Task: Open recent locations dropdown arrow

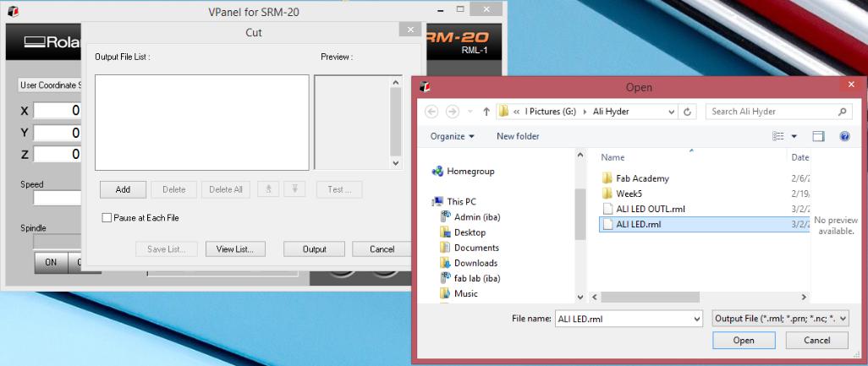Action: (470, 112)
